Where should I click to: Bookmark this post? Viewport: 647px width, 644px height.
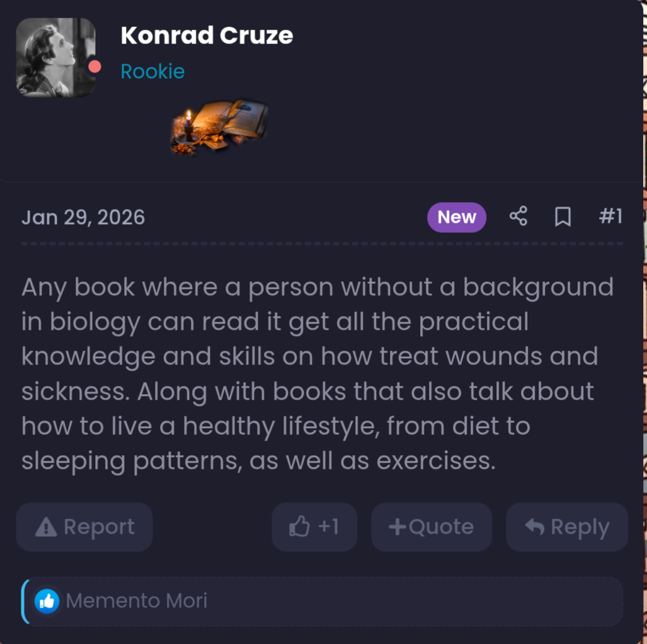click(563, 217)
